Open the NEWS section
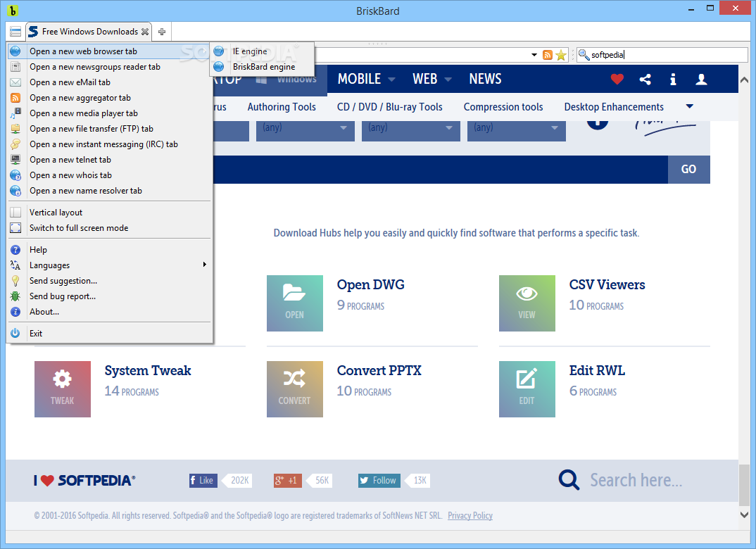The width and height of the screenshot is (756, 549). click(x=486, y=79)
